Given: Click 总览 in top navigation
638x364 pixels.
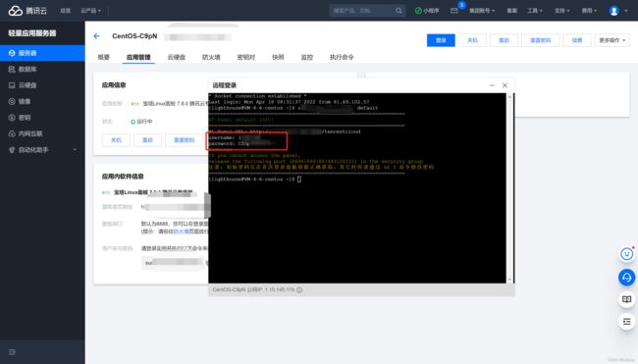Looking at the screenshot, I should point(65,11).
